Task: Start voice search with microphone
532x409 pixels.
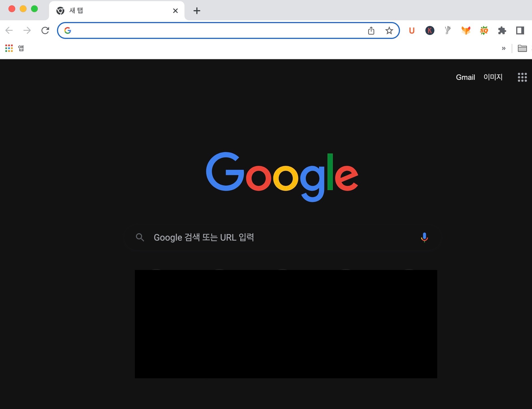Action: tap(424, 238)
